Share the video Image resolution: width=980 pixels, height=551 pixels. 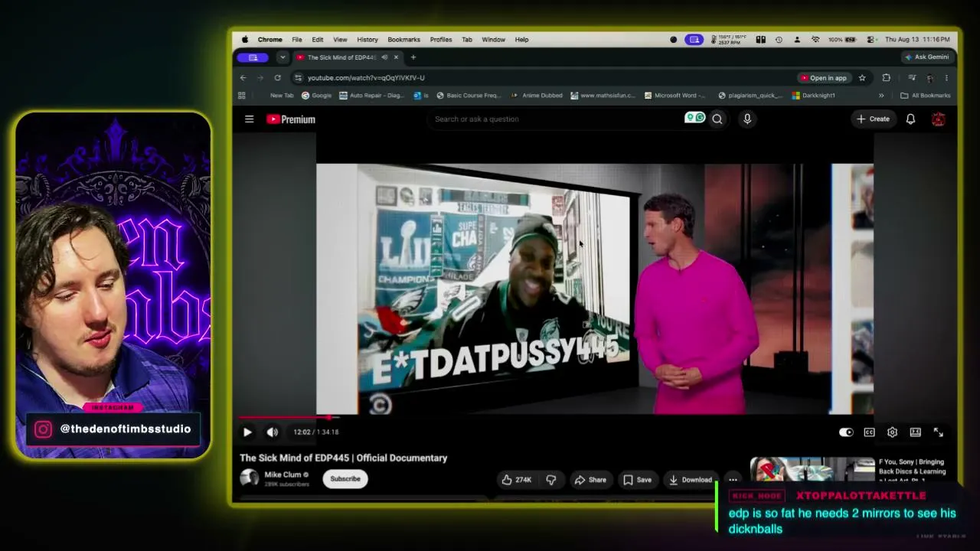point(590,480)
